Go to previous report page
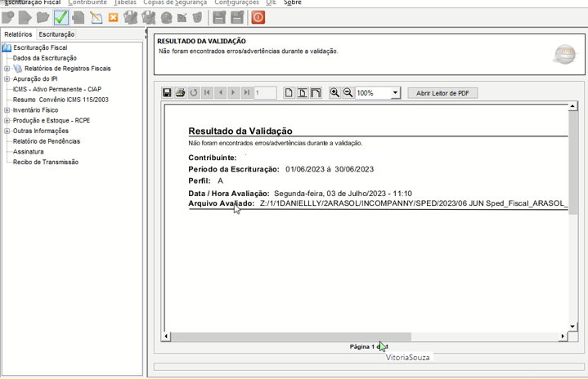The height and width of the screenshot is (379, 588). pyautogui.click(x=221, y=92)
